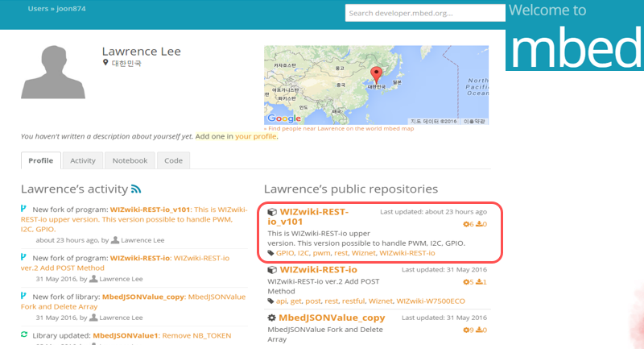The height and width of the screenshot is (349, 644).
Task: Click the imports count 1 for WIZwiki-REST-io
Action: coord(481,282)
